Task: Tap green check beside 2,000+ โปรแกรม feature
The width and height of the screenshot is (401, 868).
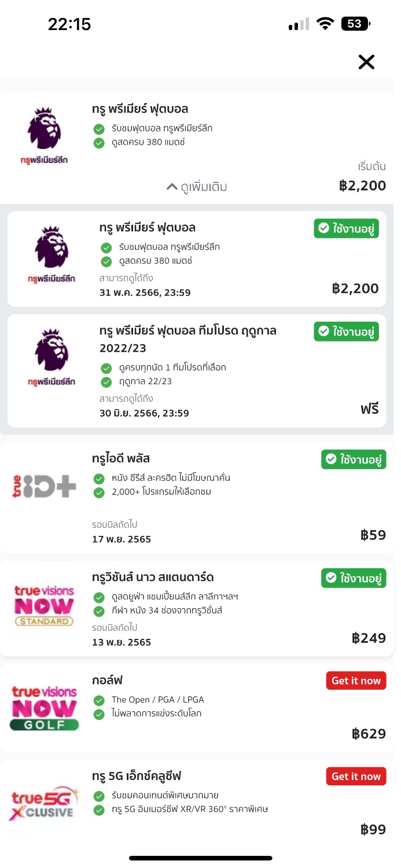Action: coord(99,492)
